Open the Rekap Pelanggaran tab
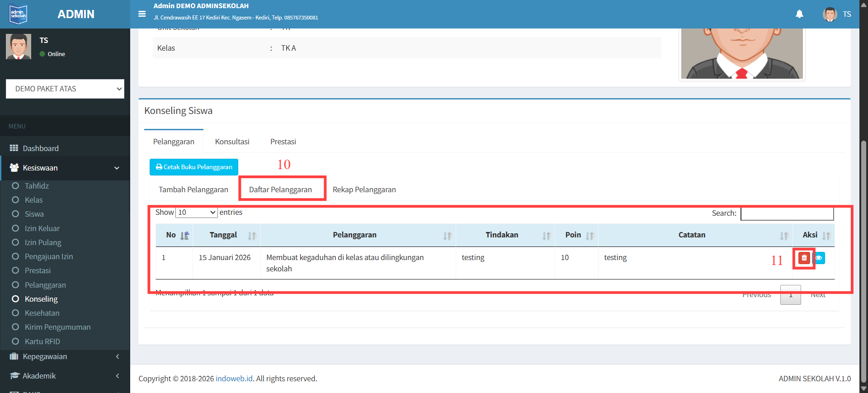This screenshot has height=393, width=868. [364, 189]
